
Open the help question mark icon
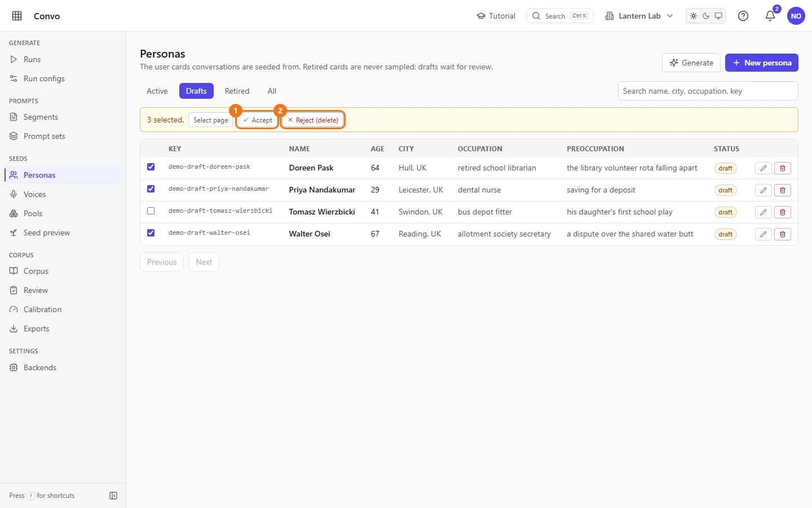click(743, 16)
